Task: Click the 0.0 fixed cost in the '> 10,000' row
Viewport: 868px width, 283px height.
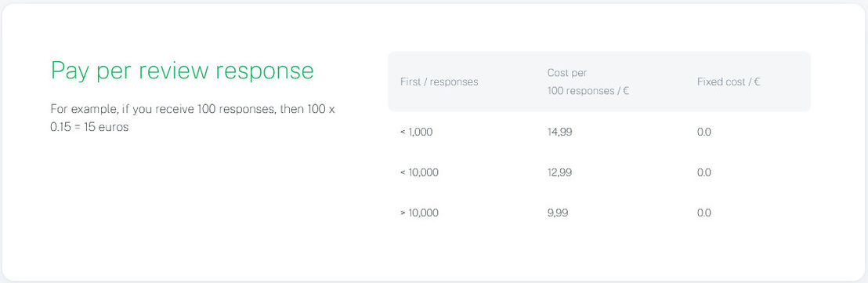Action: [704, 213]
